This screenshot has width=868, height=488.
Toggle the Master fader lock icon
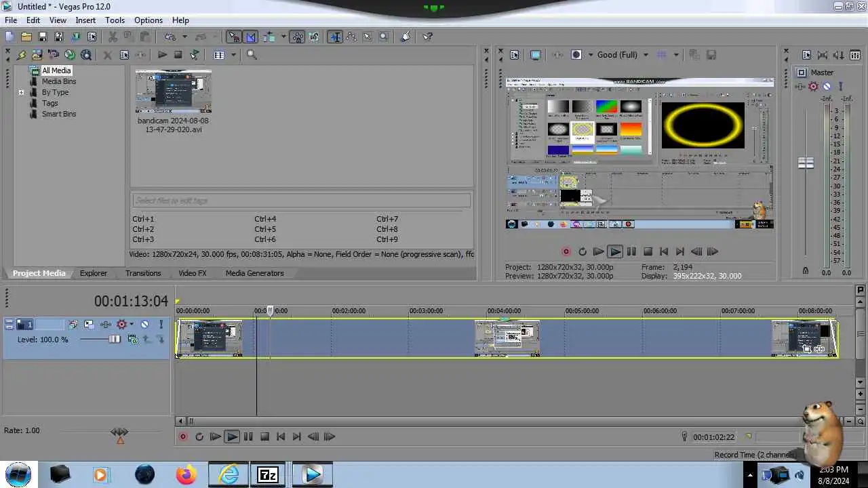click(806, 270)
